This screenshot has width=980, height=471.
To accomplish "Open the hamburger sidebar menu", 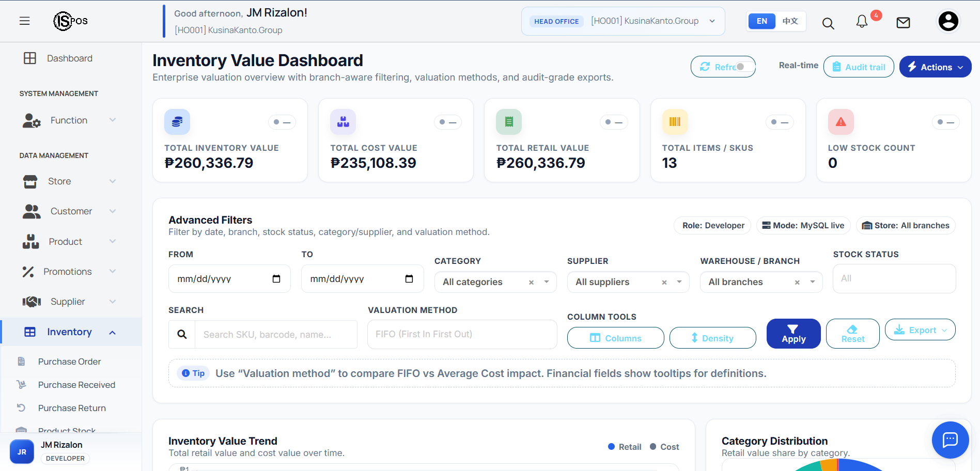I will point(24,21).
